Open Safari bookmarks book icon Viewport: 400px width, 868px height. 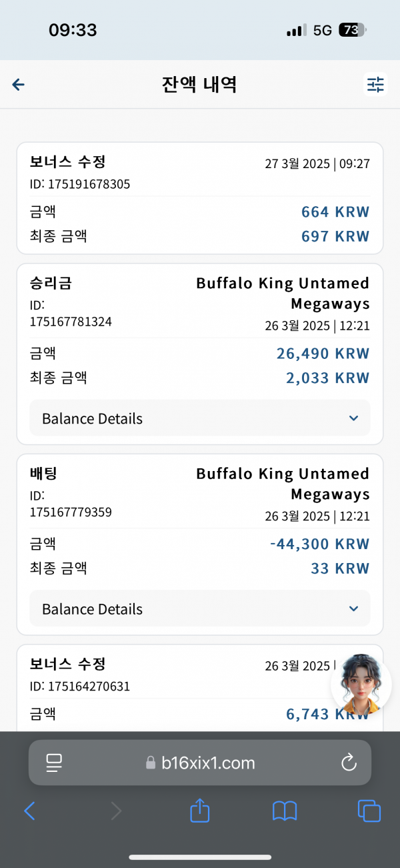tap(285, 811)
